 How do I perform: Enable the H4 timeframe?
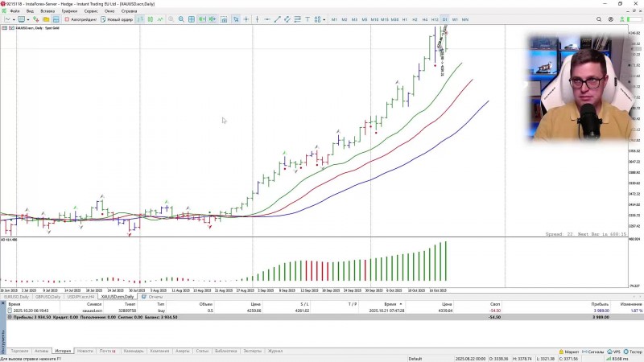click(x=425, y=19)
